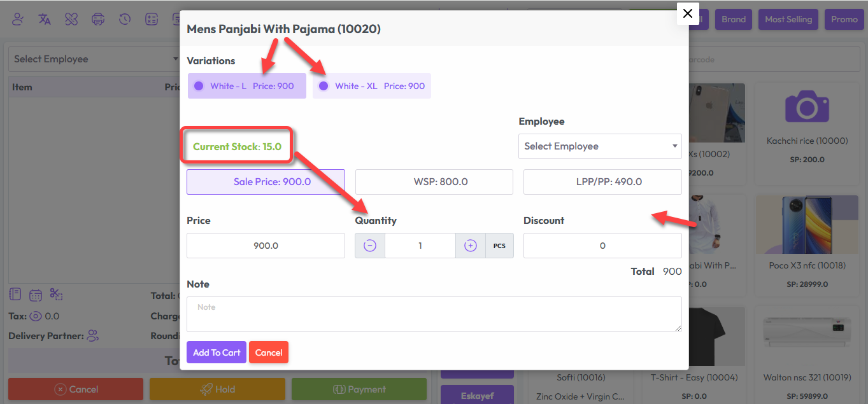Toggle the Tax eye visibility icon
The height and width of the screenshot is (404, 868).
click(x=36, y=316)
